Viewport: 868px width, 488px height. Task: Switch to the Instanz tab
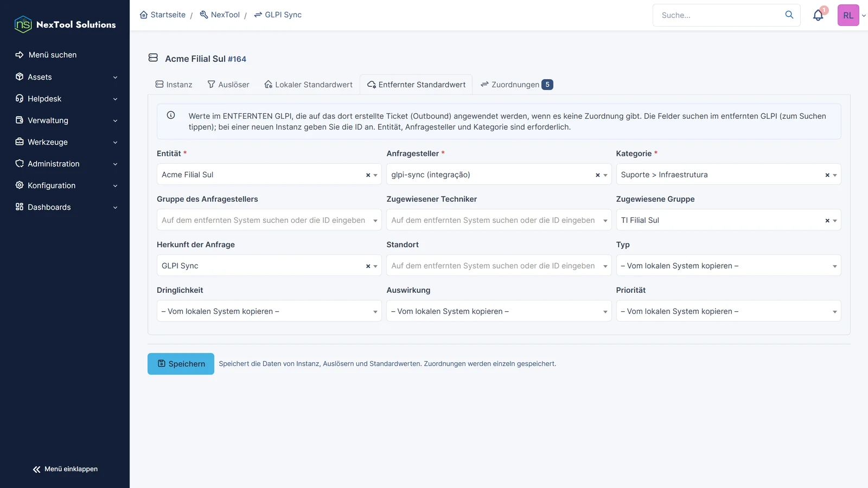coord(174,85)
